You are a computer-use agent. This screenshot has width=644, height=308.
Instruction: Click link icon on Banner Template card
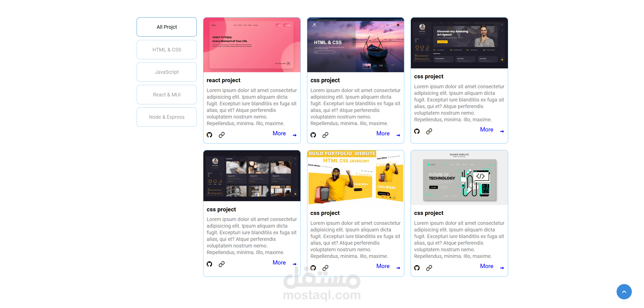429,268
